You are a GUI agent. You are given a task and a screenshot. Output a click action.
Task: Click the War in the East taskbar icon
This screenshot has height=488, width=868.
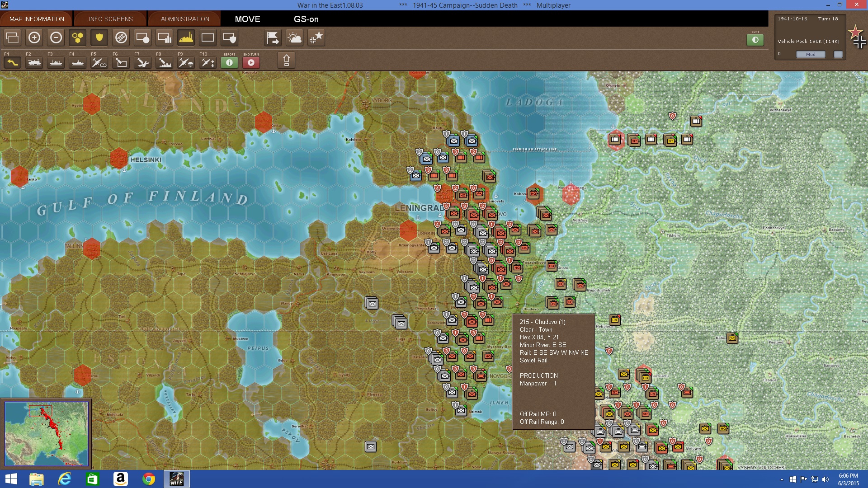[x=176, y=479]
